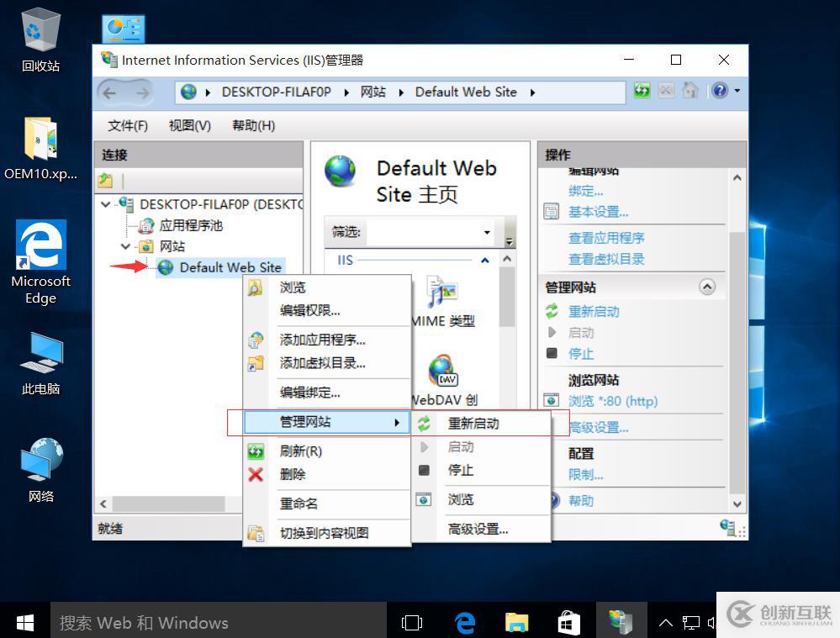Open dropdown arrow after Default Web Site breadcrumb

pos(532,92)
